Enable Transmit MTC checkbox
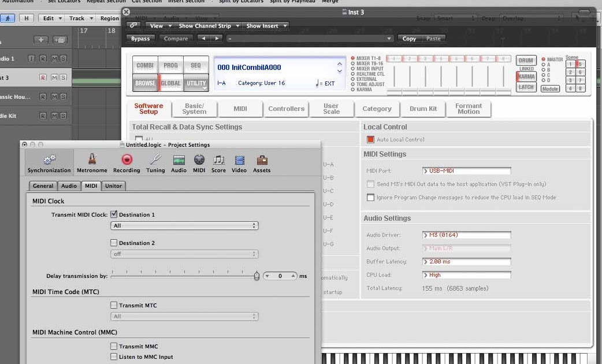The height and width of the screenshot is (364, 602). point(114,305)
